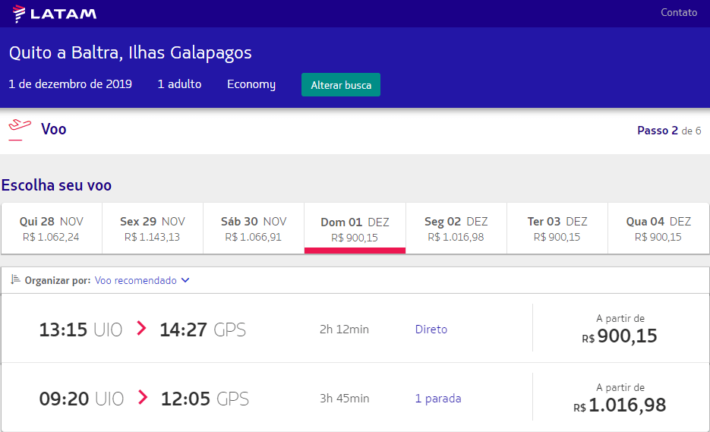Image resolution: width=710 pixels, height=432 pixels.
Task: Select the Ter 03 DEZ date tab
Action: pyautogui.click(x=557, y=229)
